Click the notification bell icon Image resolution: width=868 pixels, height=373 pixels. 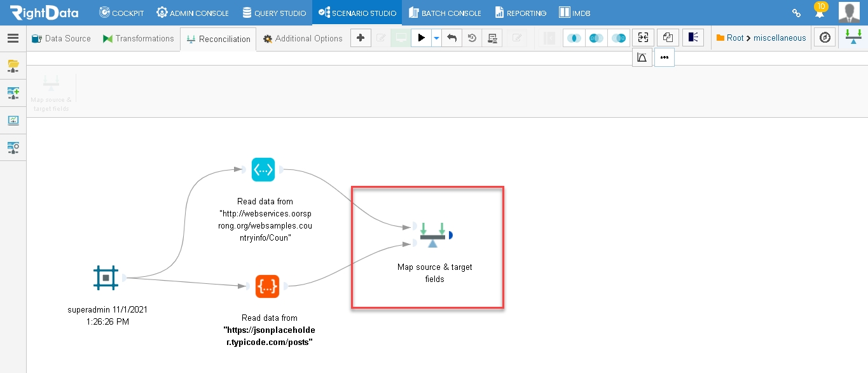pyautogui.click(x=820, y=11)
